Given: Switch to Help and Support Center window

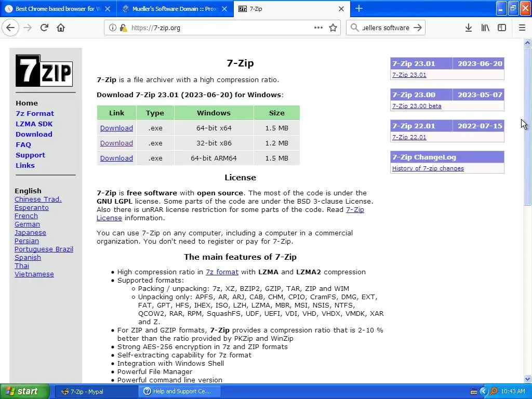Looking at the screenshot, I should click(180, 392).
